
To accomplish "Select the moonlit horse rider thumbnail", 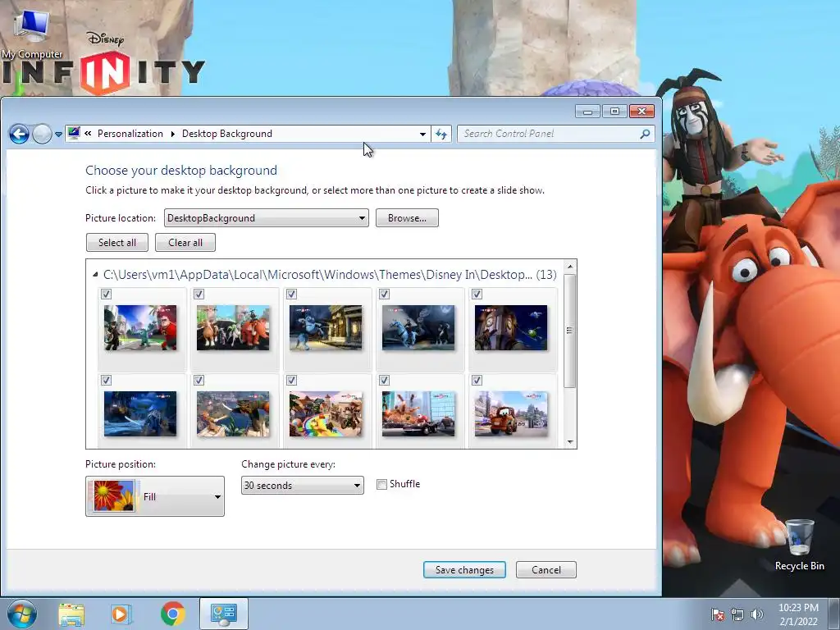I will tap(418, 328).
